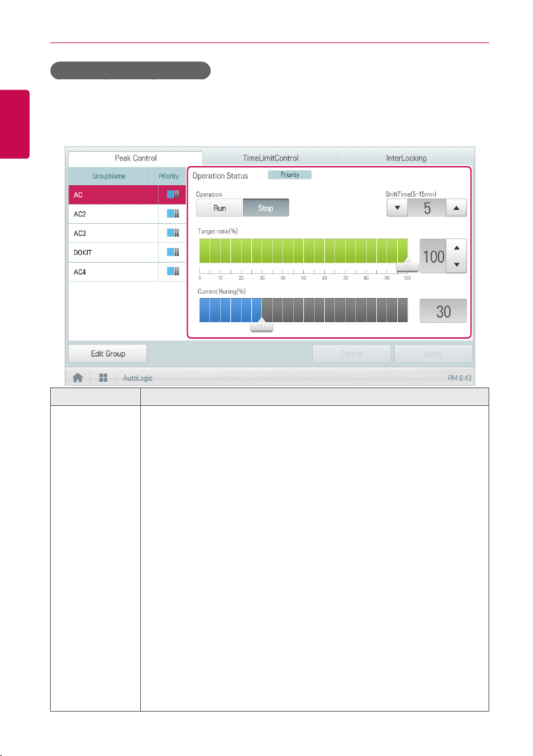The width and height of the screenshot is (533, 756).
Task: Set Operation to Run
Action: (220, 208)
